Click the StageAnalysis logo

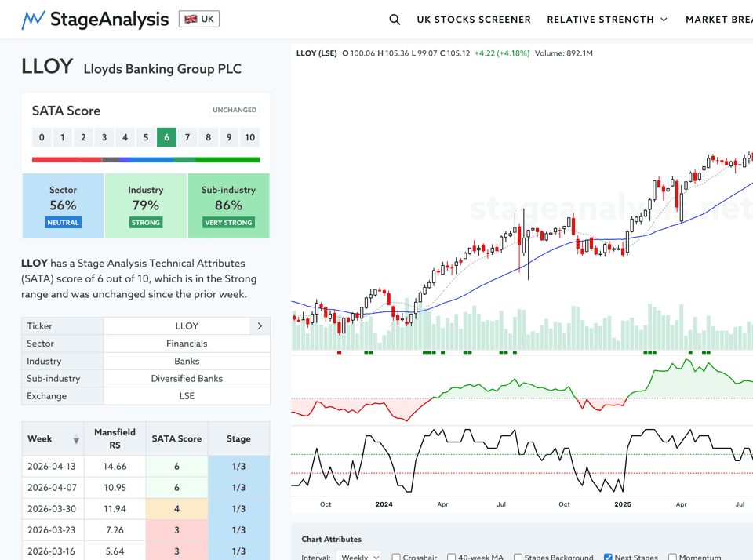tap(95, 19)
